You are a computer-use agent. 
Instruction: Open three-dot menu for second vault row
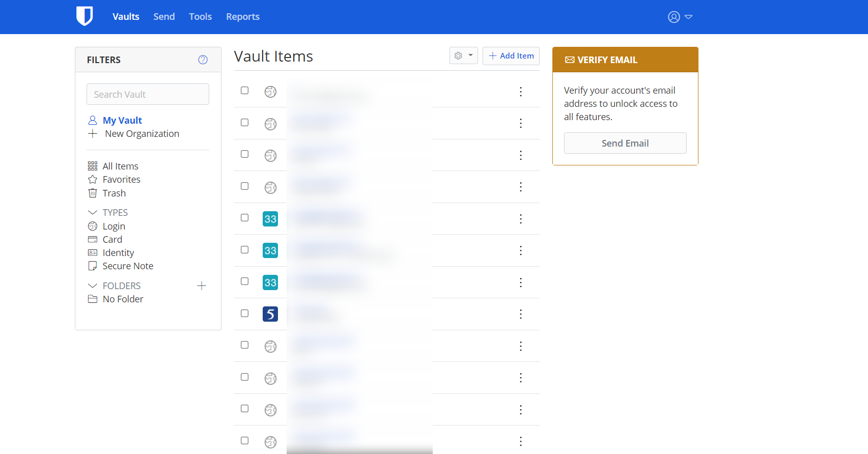point(520,123)
